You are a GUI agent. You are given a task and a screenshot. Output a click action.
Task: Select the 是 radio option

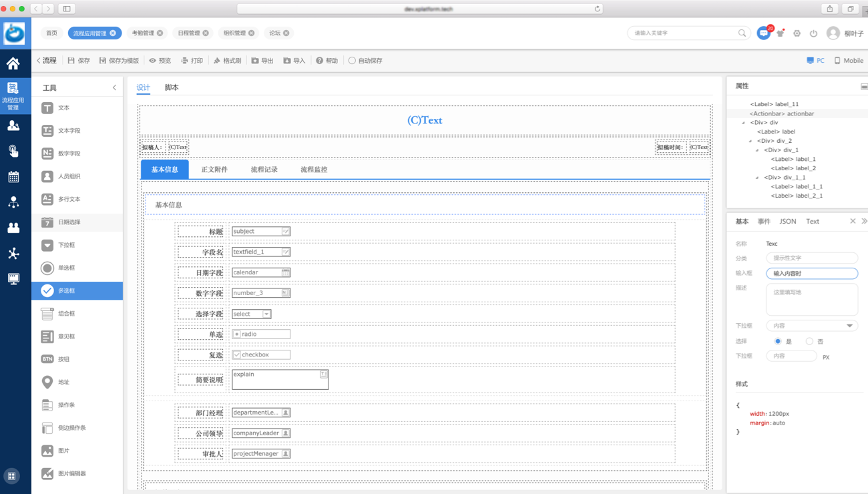click(x=778, y=341)
